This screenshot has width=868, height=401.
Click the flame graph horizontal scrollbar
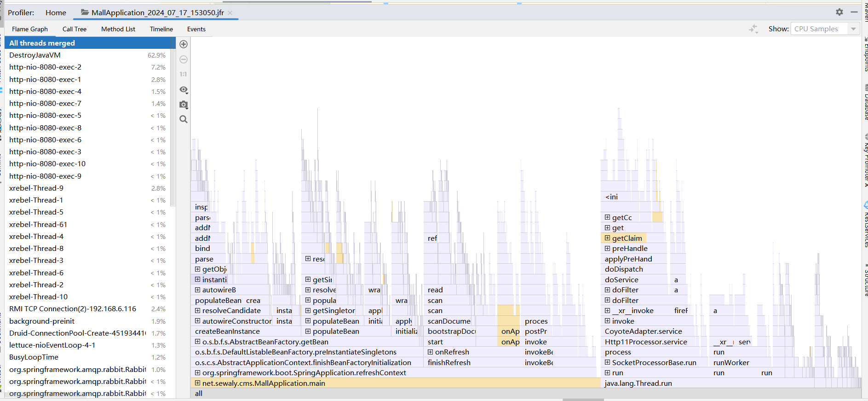pos(583,400)
